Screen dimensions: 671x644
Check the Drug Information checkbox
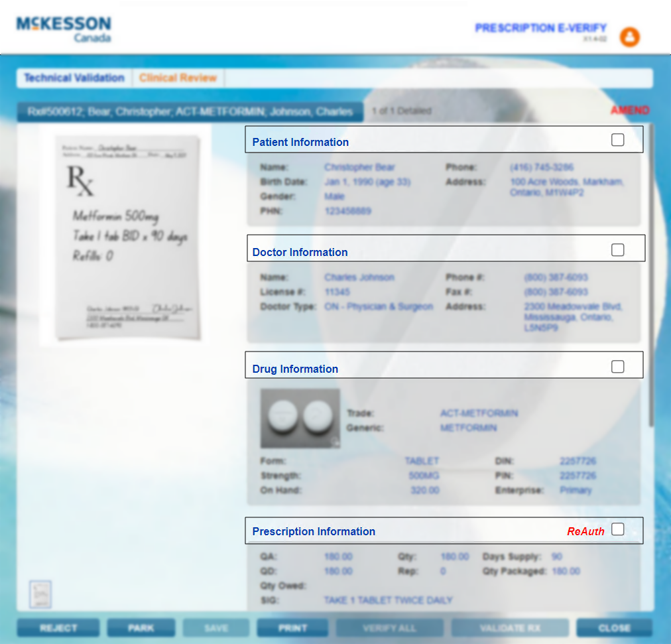click(x=617, y=366)
